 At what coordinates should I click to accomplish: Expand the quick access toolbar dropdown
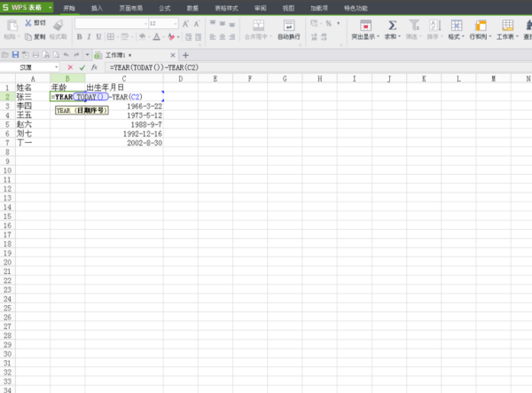click(87, 55)
